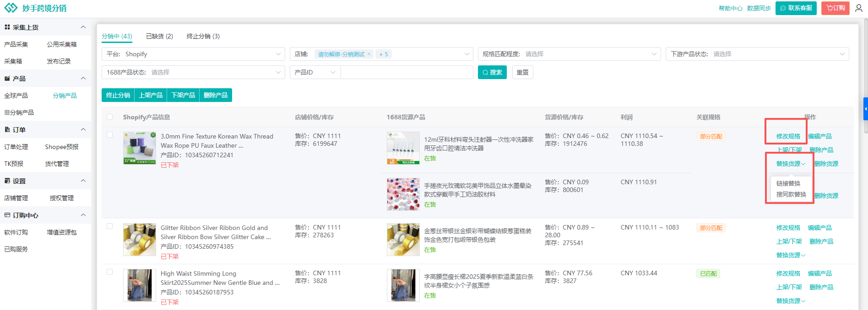868x310 pixels.
Task: Switch to the 已缺货 (2) tab
Action: pos(159,36)
